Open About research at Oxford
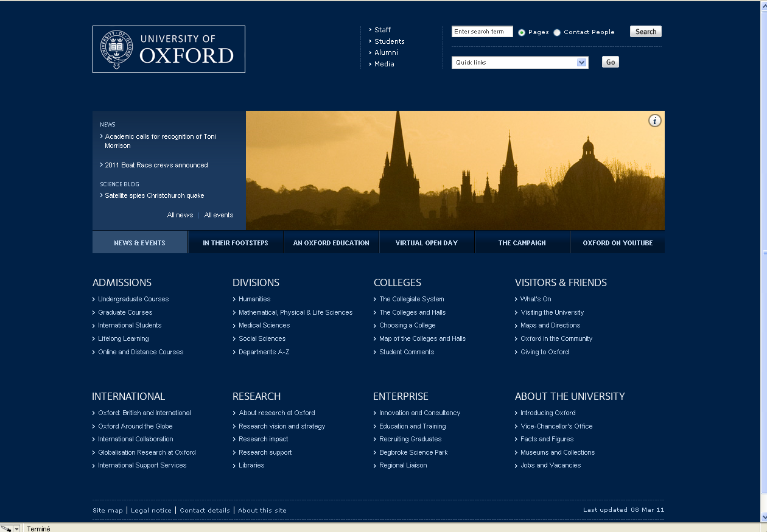The image size is (767, 532). point(277,413)
